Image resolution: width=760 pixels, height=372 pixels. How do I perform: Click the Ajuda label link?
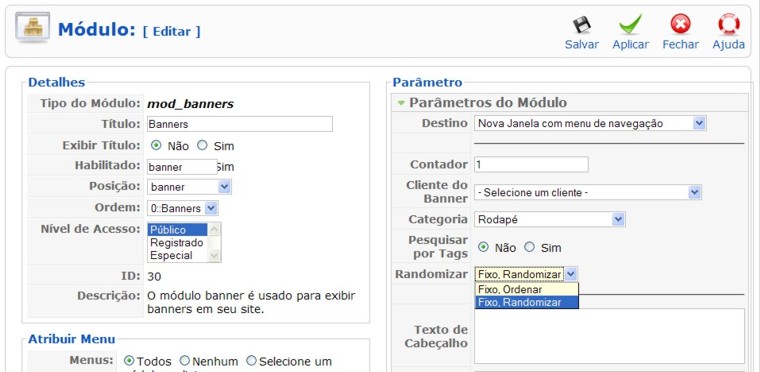[x=728, y=44]
